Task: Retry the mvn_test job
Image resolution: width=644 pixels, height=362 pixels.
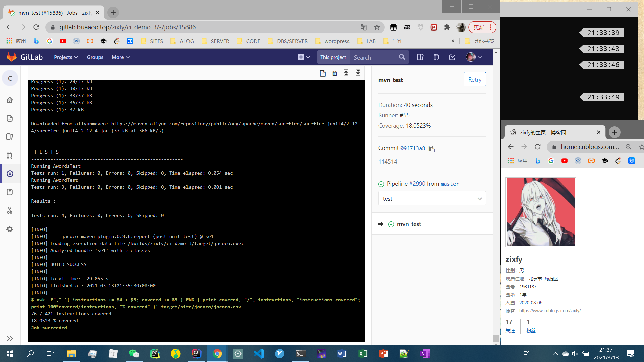Action: 474,79
